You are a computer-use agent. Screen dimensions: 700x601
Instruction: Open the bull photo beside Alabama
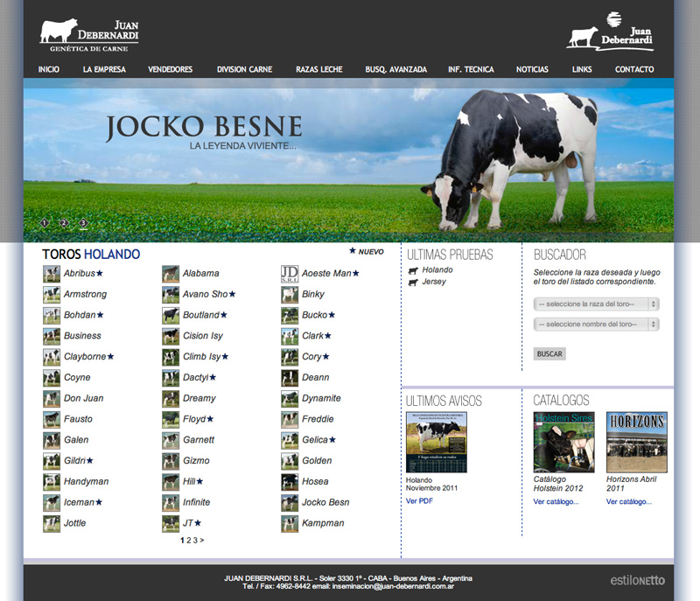tap(171, 274)
